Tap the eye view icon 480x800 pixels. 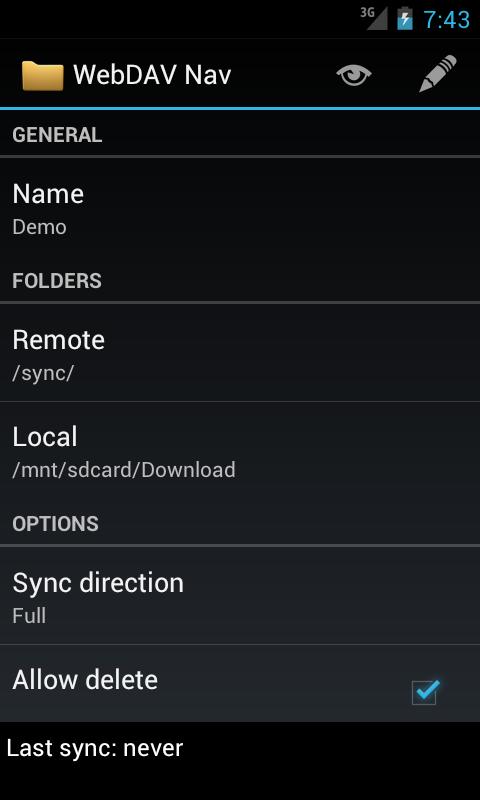point(353,76)
